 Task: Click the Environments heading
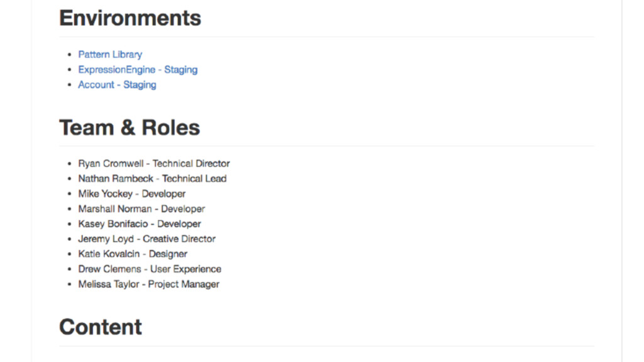(x=130, y=18)
